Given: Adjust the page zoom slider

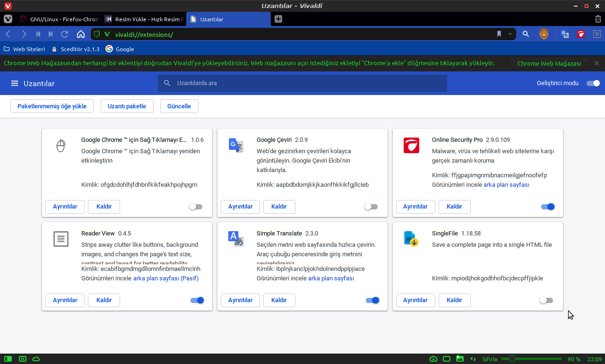Looking at the screenshot, I should [x=531, y=359].
